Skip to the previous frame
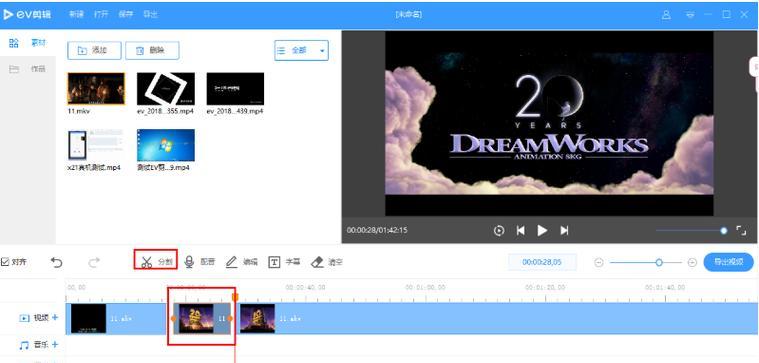Viewport: 759px width, 363px height. pos(521,230)
